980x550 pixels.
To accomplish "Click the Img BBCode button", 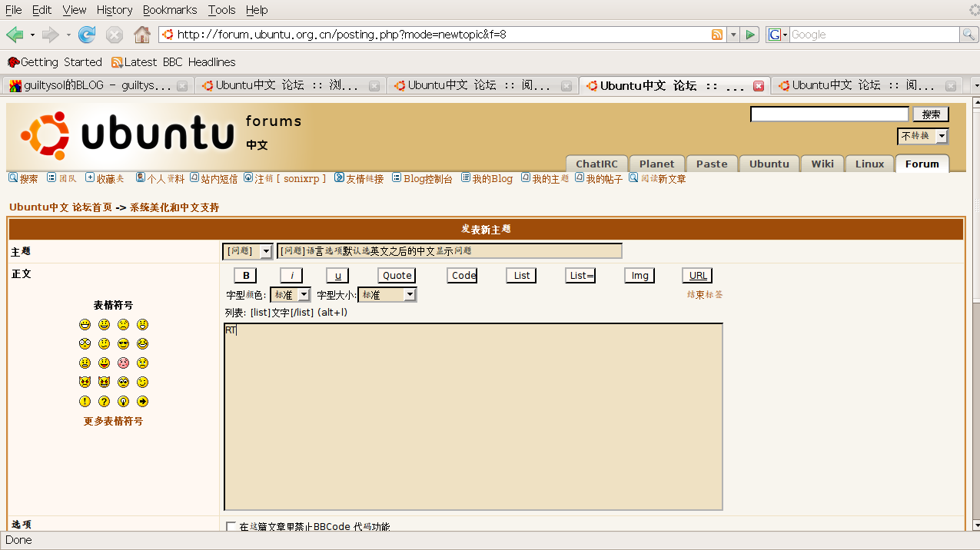I will click(x=639, y=276).
